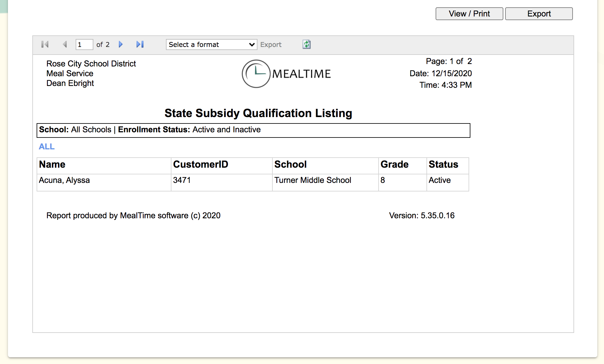The height and width of the screenshot is (364, 604).
Task: Advance to the next report page
Action: [121, 45]
